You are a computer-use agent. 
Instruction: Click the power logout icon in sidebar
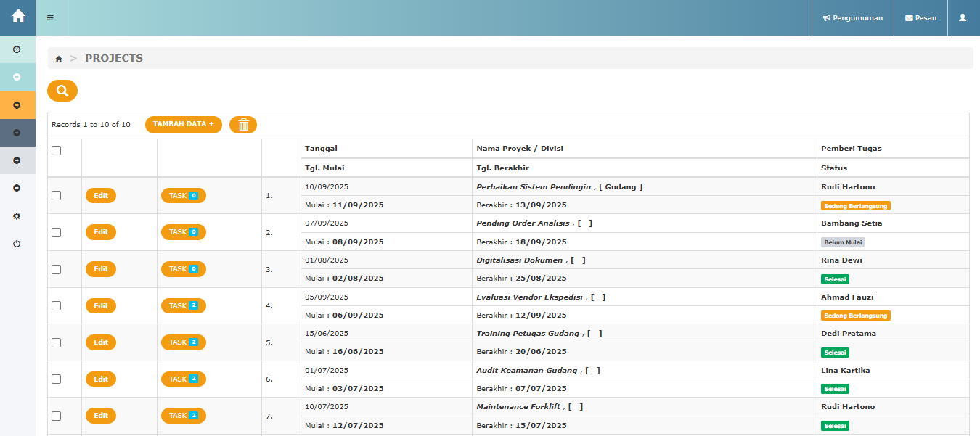[17, 244]
